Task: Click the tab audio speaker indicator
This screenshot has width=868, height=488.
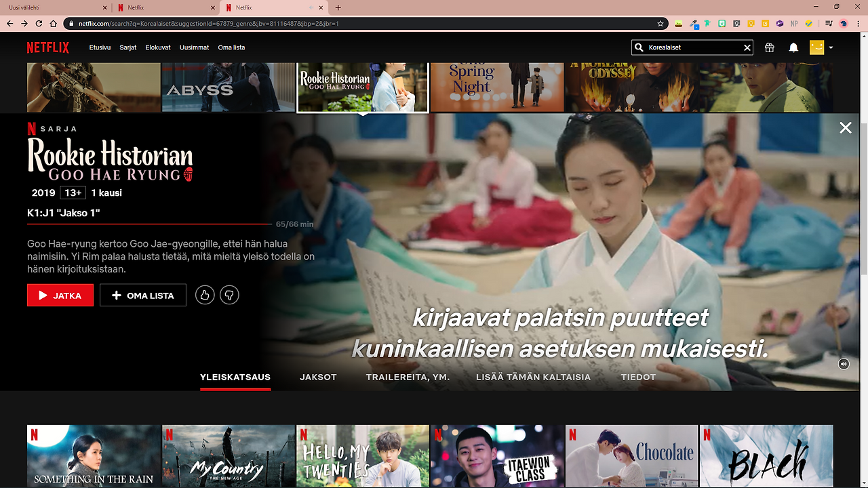Action: pos(311,7)
